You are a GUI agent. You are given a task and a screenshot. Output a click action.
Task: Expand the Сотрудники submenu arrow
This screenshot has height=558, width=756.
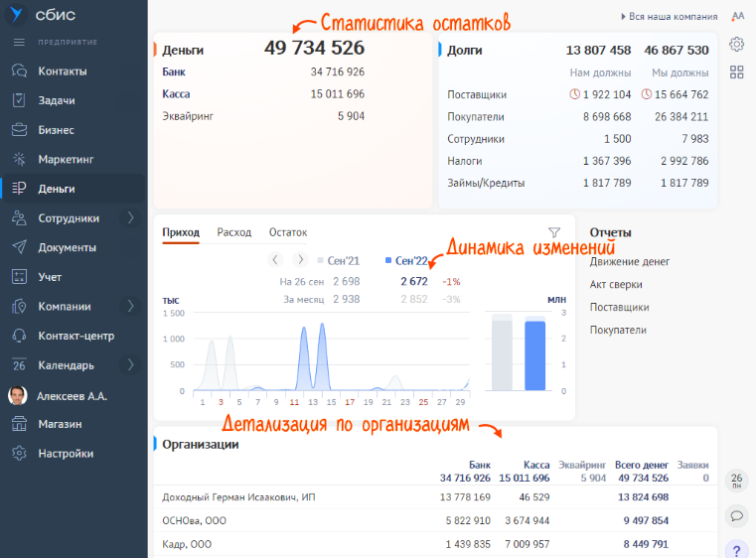[x=131, y=218]
